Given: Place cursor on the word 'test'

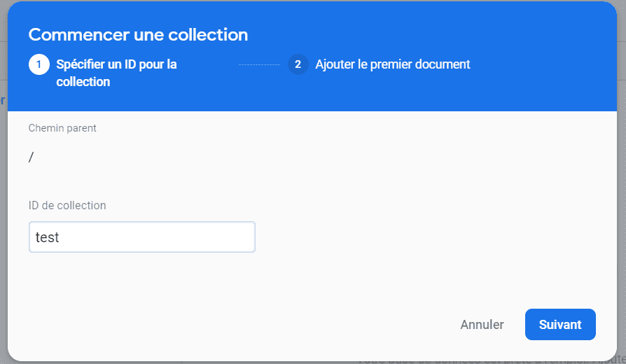Looking at the screenshot, I should pyautogui.click(x=48, y=238).
